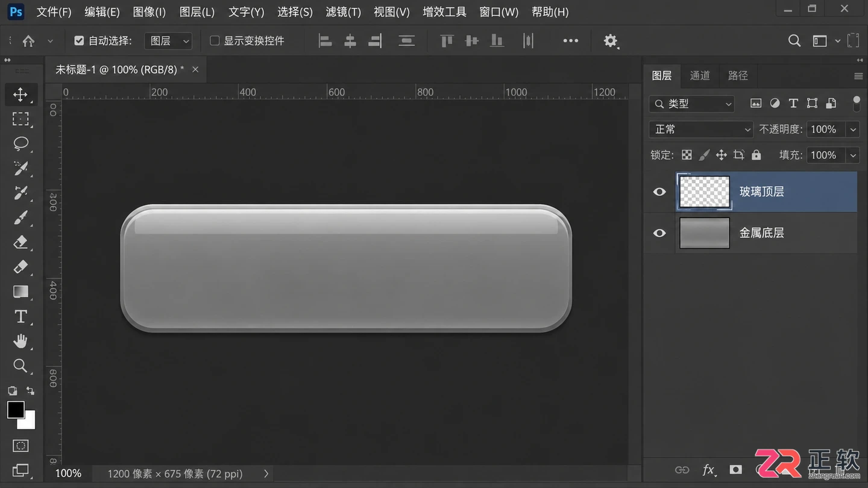Image resolution: width=868 pixels, height=488 pixels.
Task: Hide the 金属底层 layer
Action: click(x=659, y=233)
